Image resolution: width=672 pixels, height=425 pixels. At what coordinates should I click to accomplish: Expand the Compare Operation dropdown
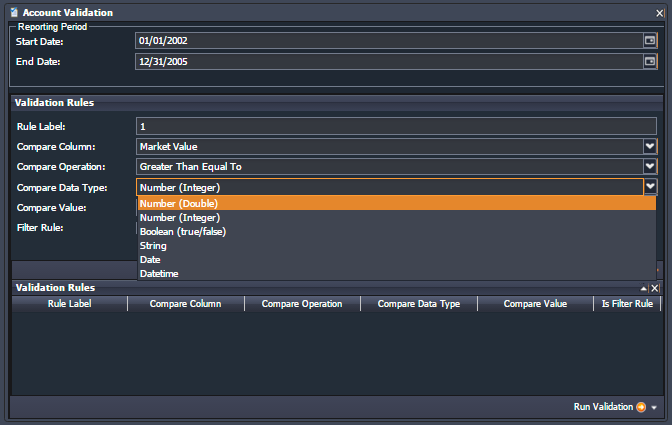[649, 167]
